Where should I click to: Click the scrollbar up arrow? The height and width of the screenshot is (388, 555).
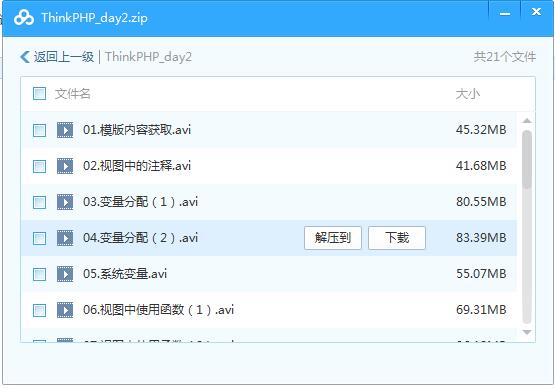527,121
